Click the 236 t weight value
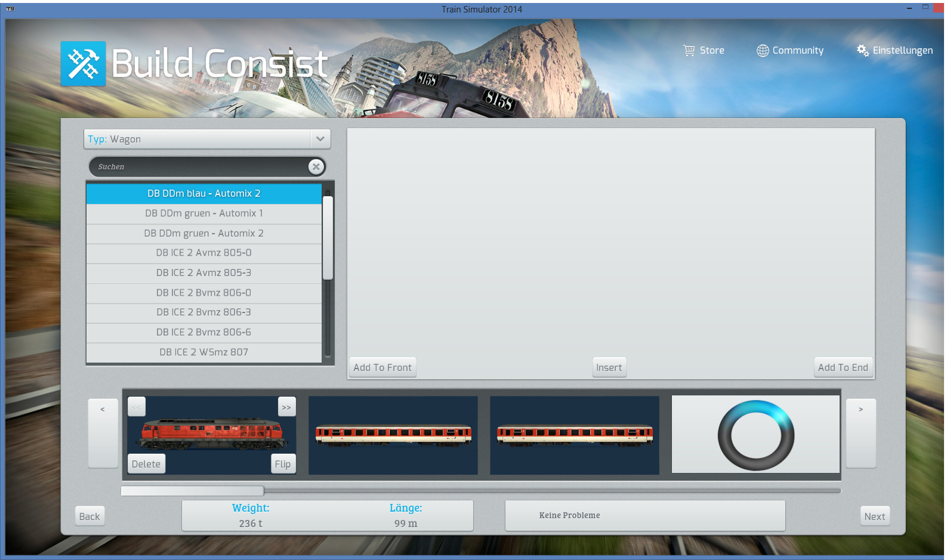The height and width of the screenshot is (560, 947). click(251, 524)
